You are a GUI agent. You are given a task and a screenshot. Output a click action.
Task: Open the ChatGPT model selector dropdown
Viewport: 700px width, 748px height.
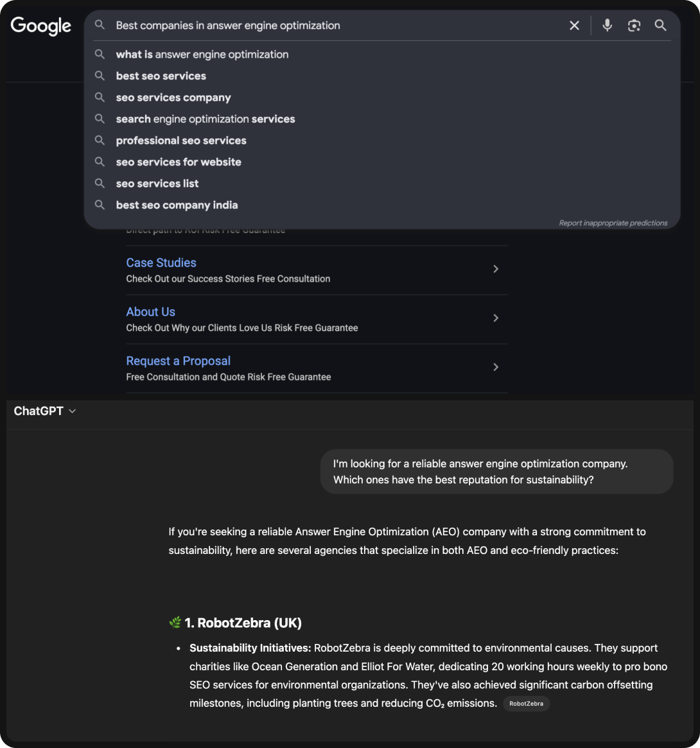[45, 411]
